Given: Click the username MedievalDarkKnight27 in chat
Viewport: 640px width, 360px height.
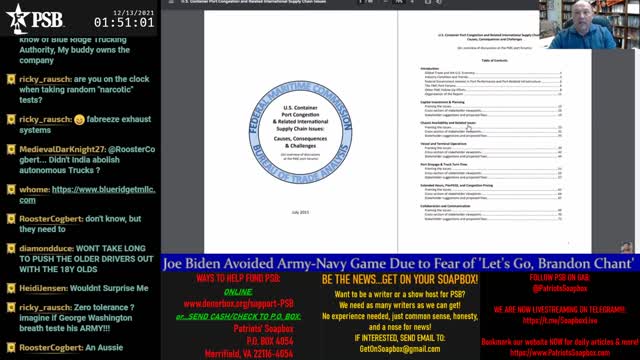Looking at the screenshot, I should (x=62, y=149).
